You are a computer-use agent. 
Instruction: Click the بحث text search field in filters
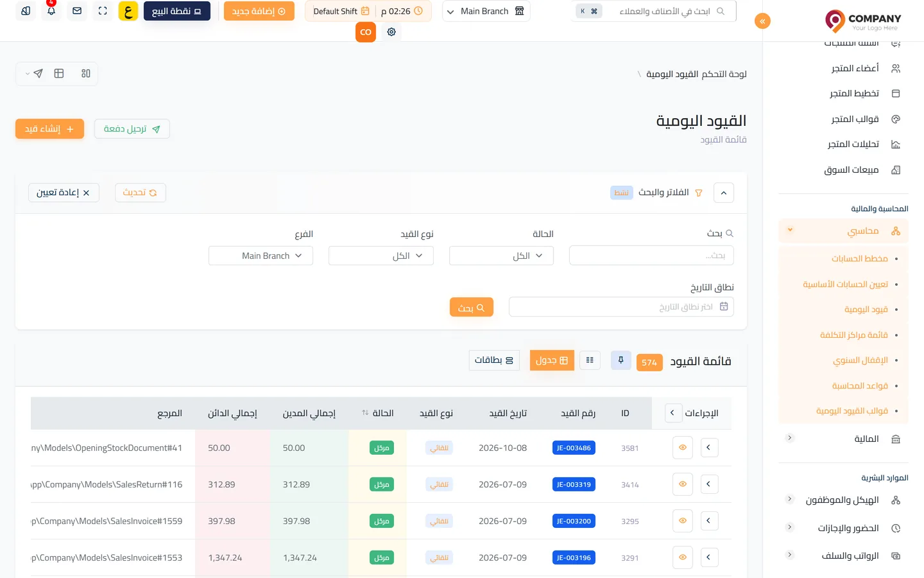pyautogui.click(x=651, y=256)
